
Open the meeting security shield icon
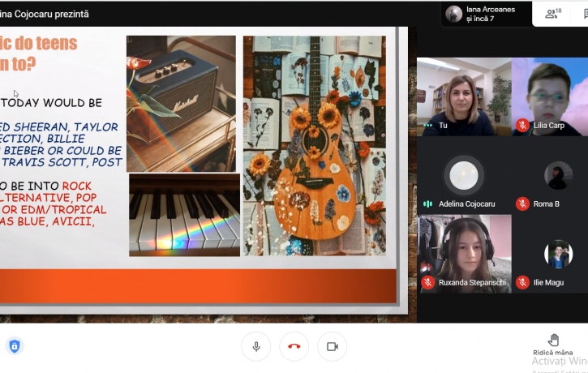pos(15,345)
